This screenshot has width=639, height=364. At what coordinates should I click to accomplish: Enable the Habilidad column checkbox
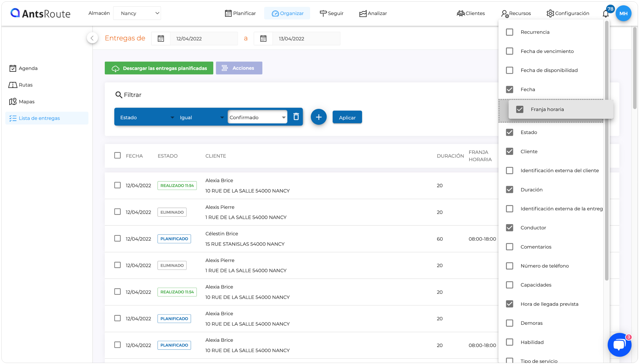point(509,342)
